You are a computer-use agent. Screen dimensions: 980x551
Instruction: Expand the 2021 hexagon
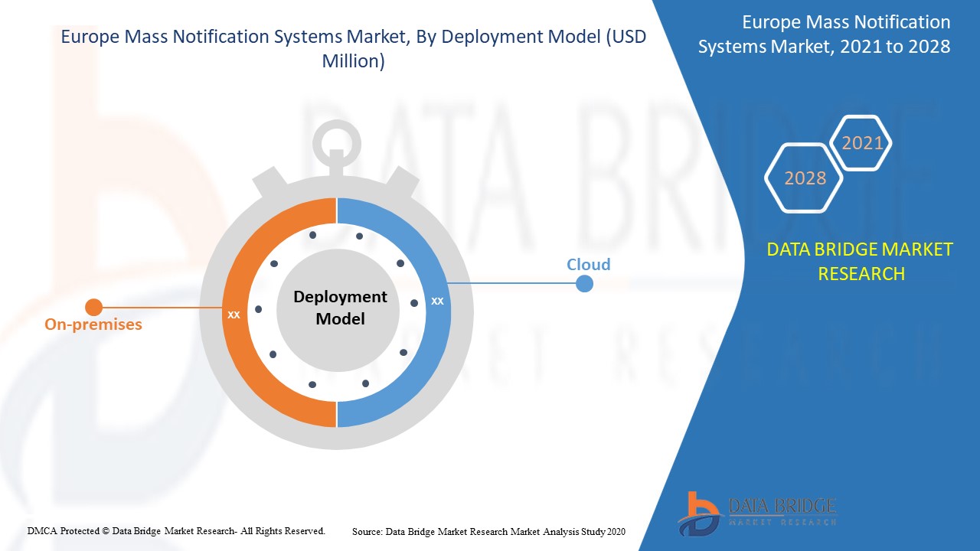coord(861,142)
